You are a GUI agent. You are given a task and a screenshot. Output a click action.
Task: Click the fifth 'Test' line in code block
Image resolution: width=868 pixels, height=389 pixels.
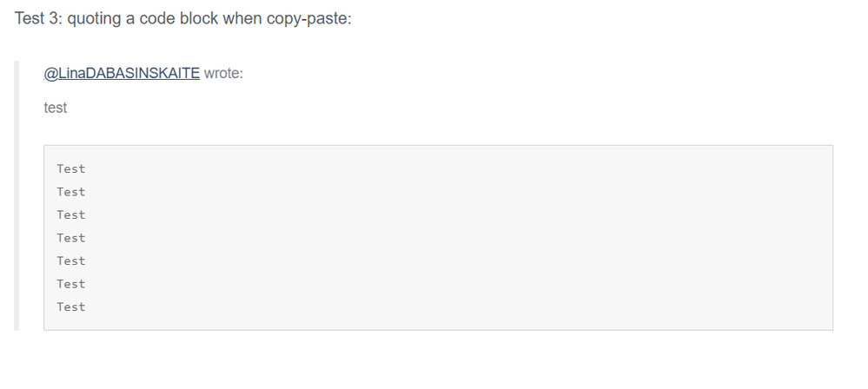pyautogui.click(x=71, y=261)
